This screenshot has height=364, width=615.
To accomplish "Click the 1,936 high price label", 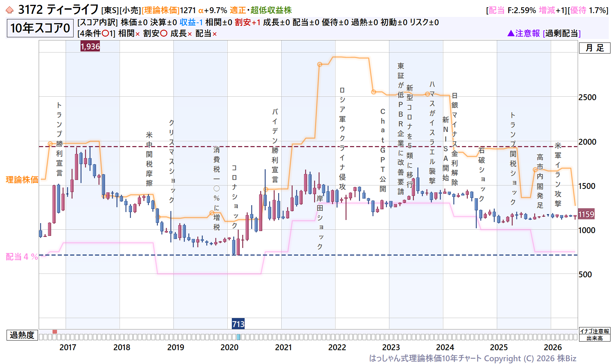I will coord(90,46).
